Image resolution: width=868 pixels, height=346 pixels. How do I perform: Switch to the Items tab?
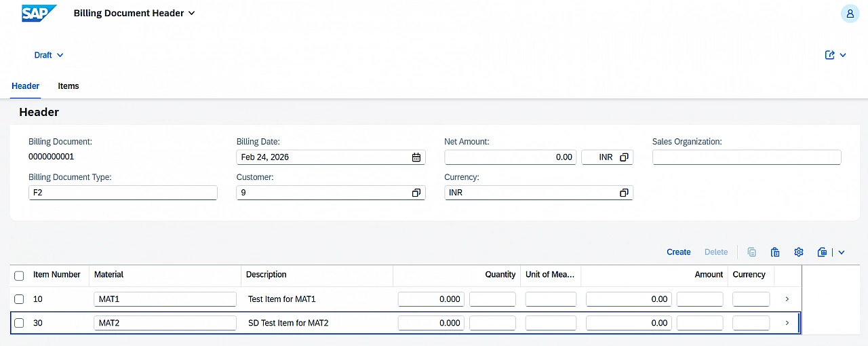pyautogui.click(x=68, y=86)
